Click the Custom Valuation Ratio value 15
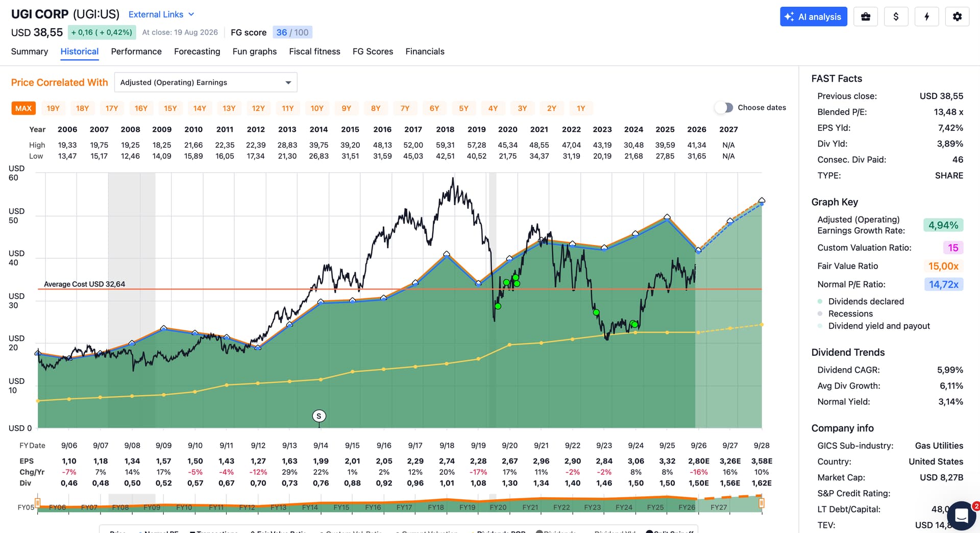Viewport: 980px width, 533px height. point(953,248)
